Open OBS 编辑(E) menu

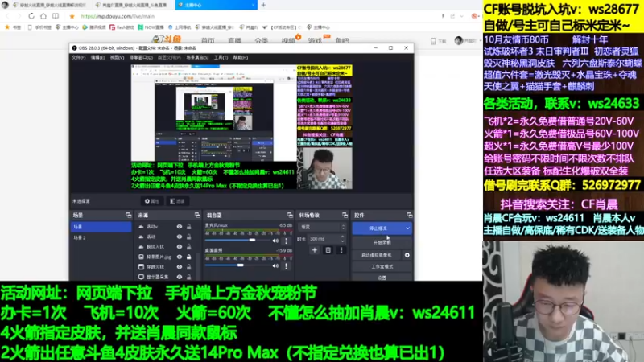pos(97,57)
